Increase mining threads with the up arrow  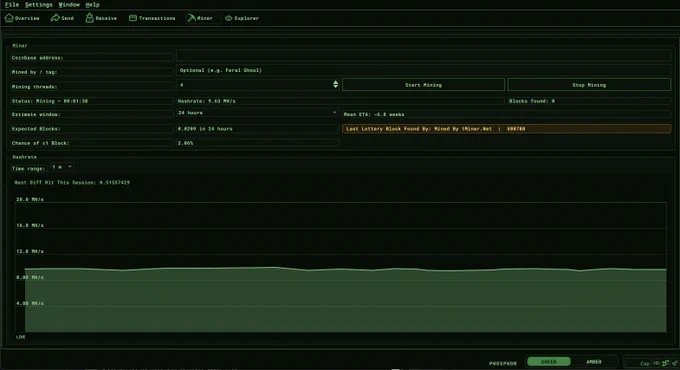coord(335,82)
